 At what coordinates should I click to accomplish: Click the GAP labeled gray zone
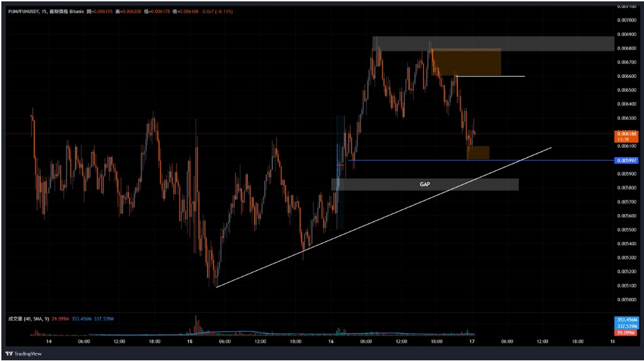point(425,184)
